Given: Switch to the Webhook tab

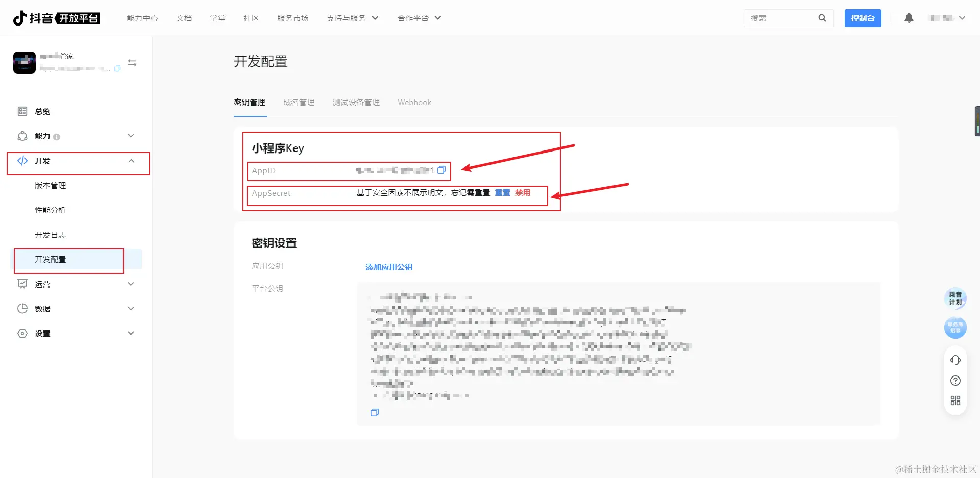Looking at the screenshot, I should [x=414, y=102].
